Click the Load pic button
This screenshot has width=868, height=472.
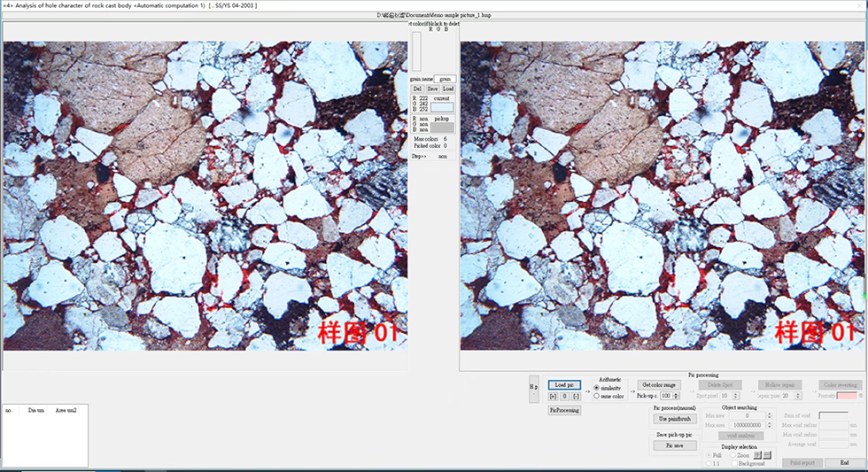563,384
